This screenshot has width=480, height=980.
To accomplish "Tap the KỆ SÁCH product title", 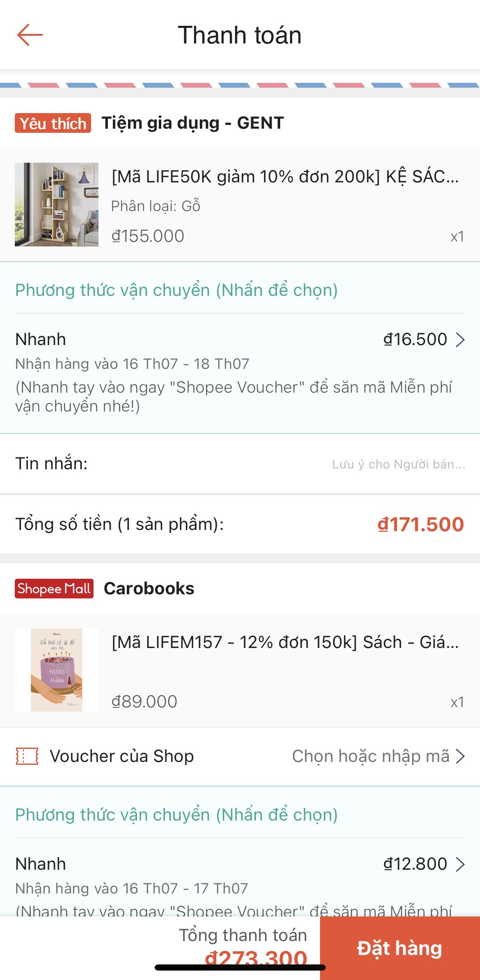I will pyautogui.click(x=285, y=177).
